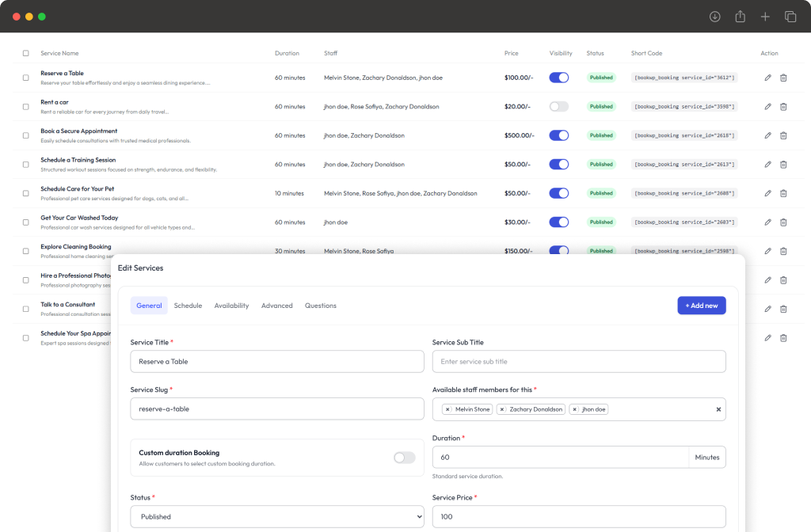Switch to the Schedule tab
This screenshot has height=532, width=811.
pyautogui.click(x=188, y=306)
